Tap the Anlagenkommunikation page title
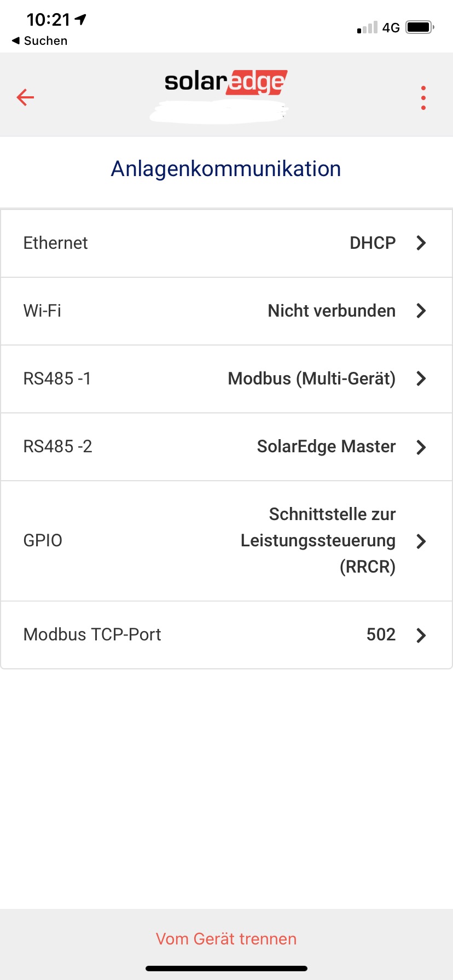453x980 pixels. [226, 169]
